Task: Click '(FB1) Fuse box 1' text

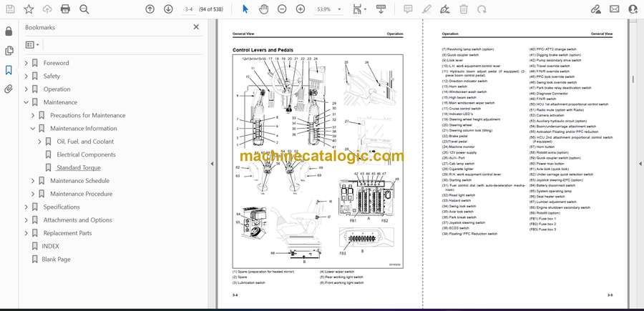Action: pyautogui.click(x=542, y=219)
